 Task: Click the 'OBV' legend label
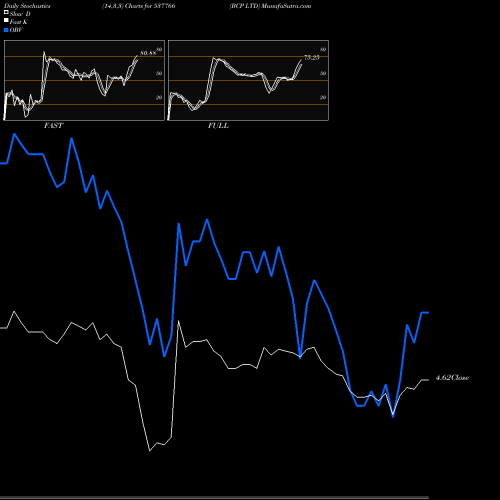point(16,30)
